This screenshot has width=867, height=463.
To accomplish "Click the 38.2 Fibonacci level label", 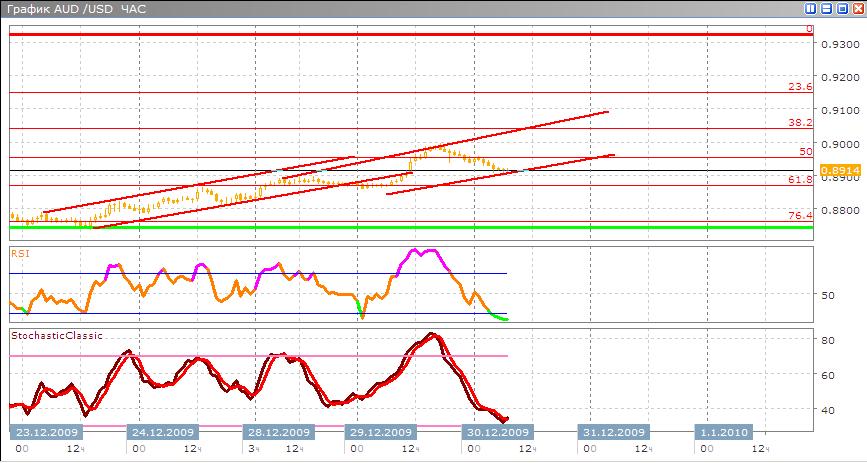I will (800, 122).
